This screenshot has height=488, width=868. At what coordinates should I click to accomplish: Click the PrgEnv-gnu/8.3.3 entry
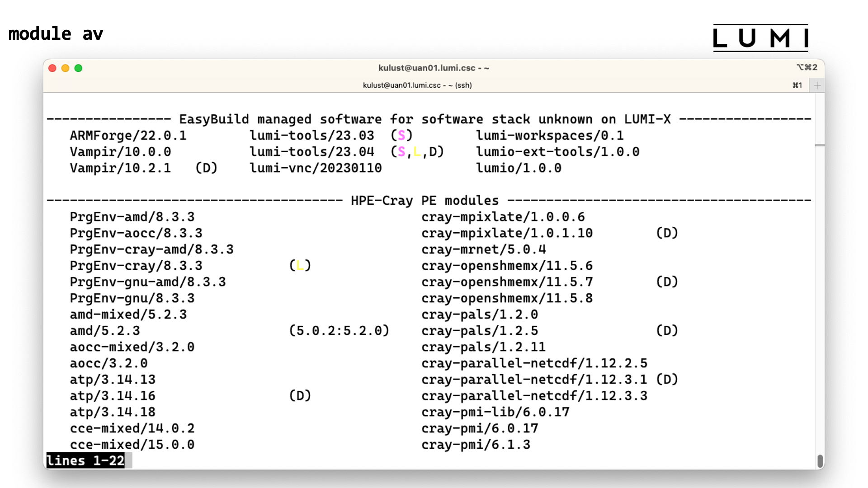coord(132,298)
